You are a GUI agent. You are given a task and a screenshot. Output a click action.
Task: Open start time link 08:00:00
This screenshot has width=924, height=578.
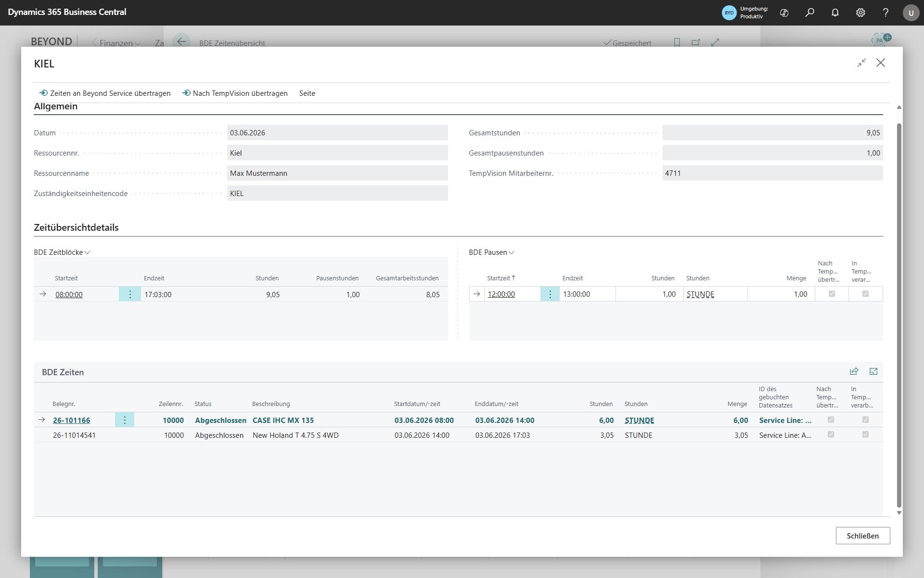[69, 294]
